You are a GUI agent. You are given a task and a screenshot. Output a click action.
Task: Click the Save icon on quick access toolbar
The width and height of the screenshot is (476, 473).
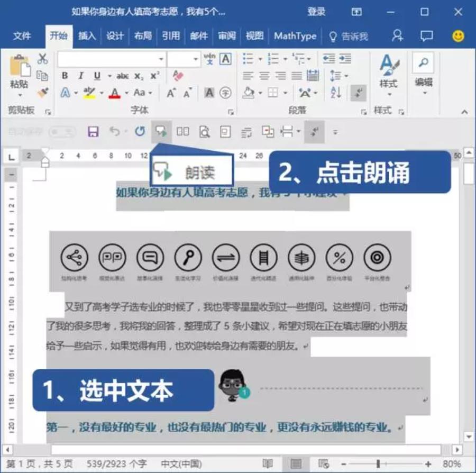(x=94, y=131)
